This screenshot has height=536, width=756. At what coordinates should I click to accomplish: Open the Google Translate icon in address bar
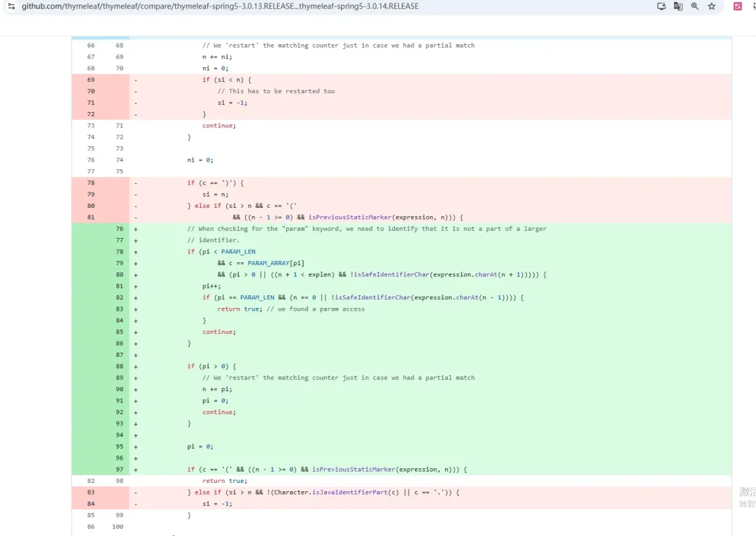(x=678, y=6)
